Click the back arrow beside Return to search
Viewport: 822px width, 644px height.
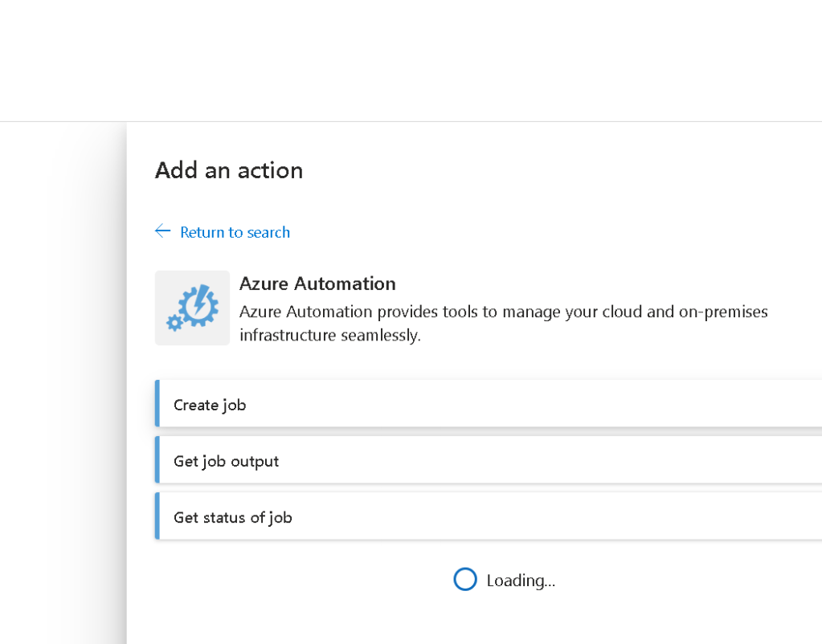point(163,231)
